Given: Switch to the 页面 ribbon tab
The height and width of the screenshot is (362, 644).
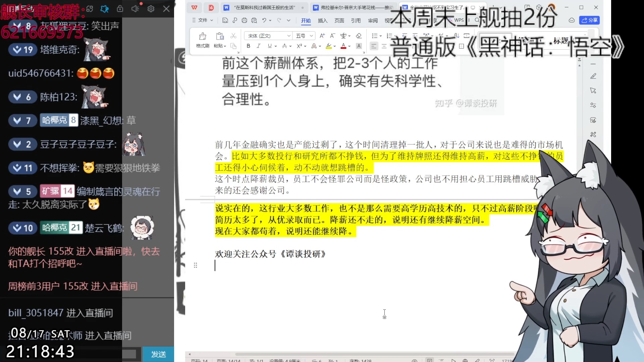Looking at the screenshot, I should [x=339, y=20].
